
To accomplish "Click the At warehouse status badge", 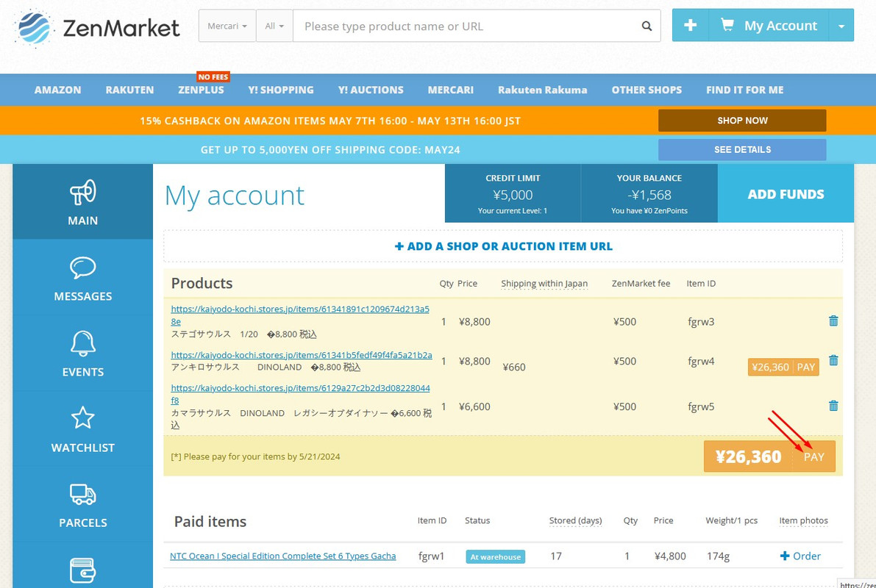I will click(496, 556).
